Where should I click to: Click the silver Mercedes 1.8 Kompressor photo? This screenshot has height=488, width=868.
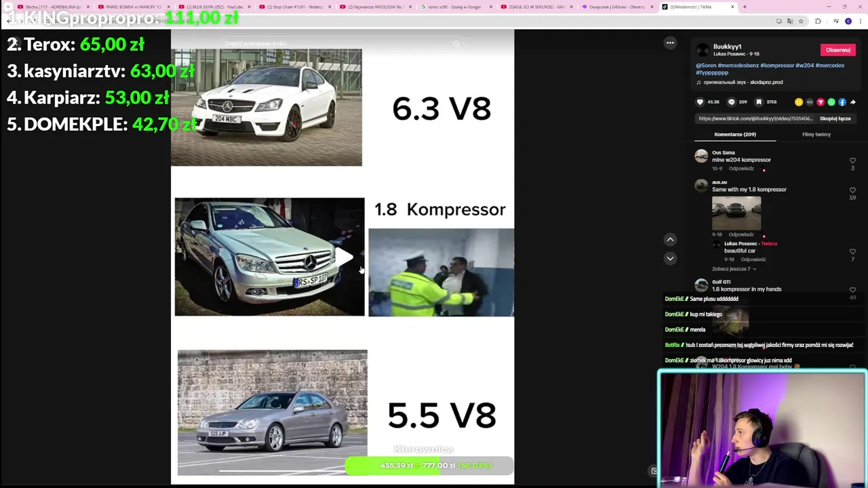[269, 257]
